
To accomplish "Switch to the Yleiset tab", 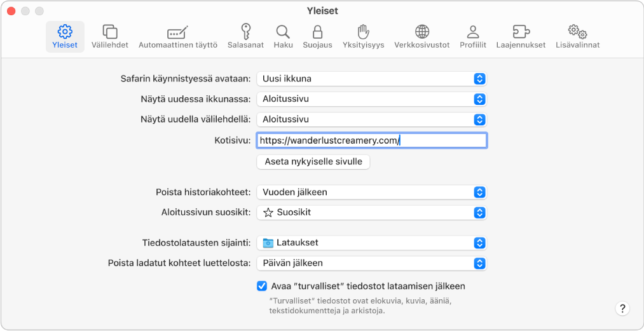I will pos(65,36).
